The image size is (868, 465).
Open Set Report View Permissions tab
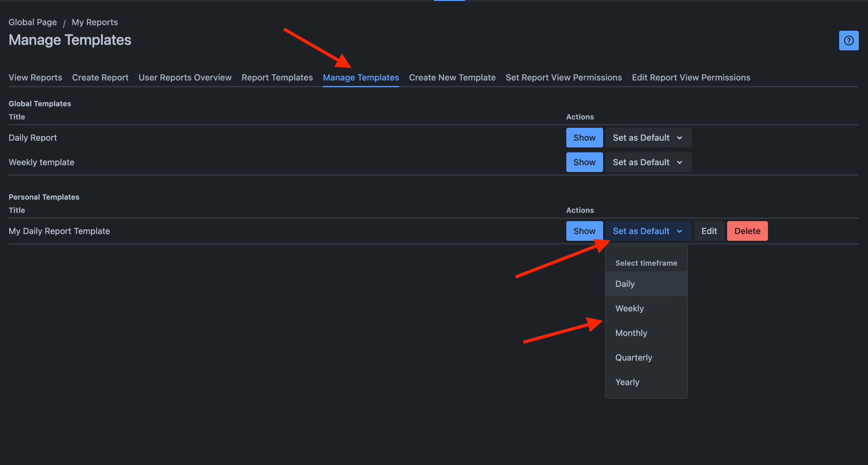tap(564, 78)
